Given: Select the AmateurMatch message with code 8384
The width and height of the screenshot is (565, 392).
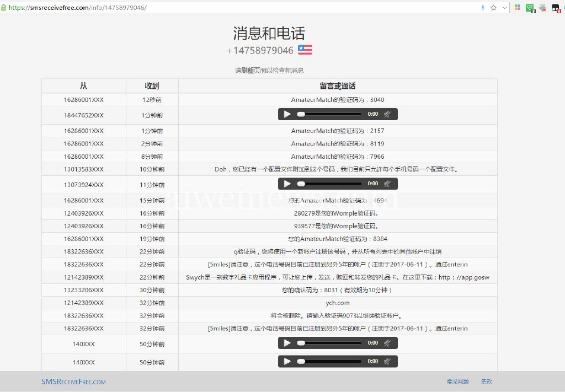Looking at the screenshot, I should click(x=338, y=239).
